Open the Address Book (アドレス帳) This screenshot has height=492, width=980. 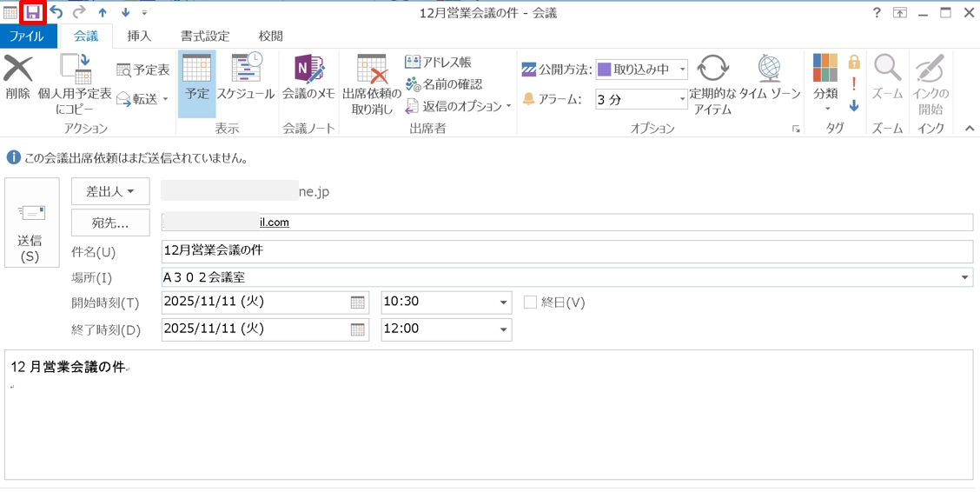[438, 63]
